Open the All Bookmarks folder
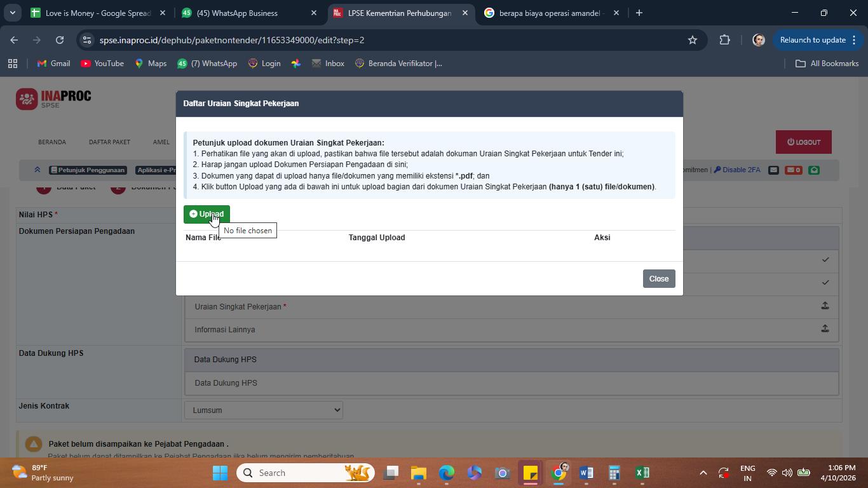 pyautogui.click(x=827, y=64)
